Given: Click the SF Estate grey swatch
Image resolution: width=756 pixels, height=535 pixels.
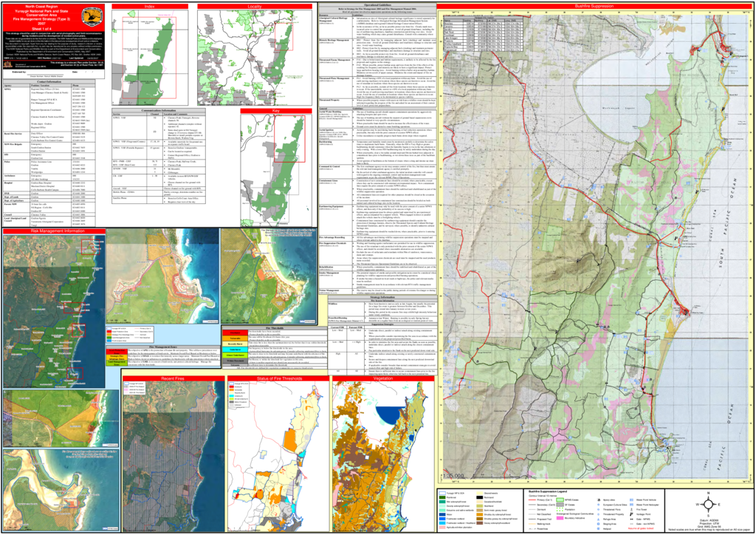Looking at the screenshot, I should coord(560,505).
